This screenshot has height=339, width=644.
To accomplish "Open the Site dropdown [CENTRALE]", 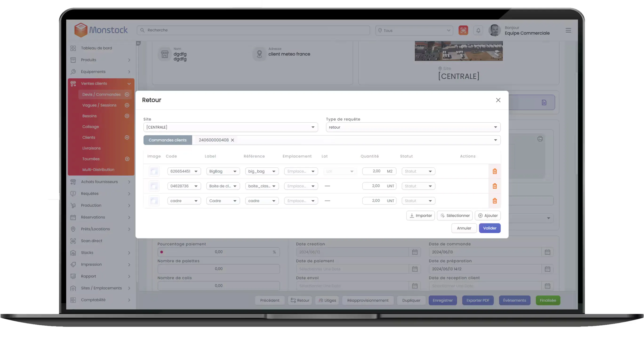I will (231, 127).
